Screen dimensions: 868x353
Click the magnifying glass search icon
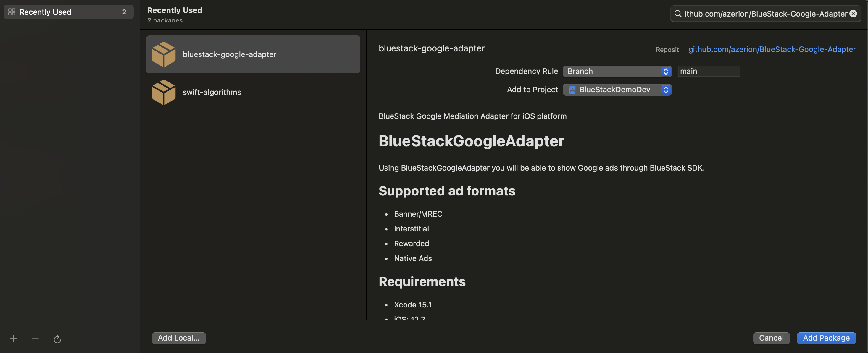(x=678, y=14)
